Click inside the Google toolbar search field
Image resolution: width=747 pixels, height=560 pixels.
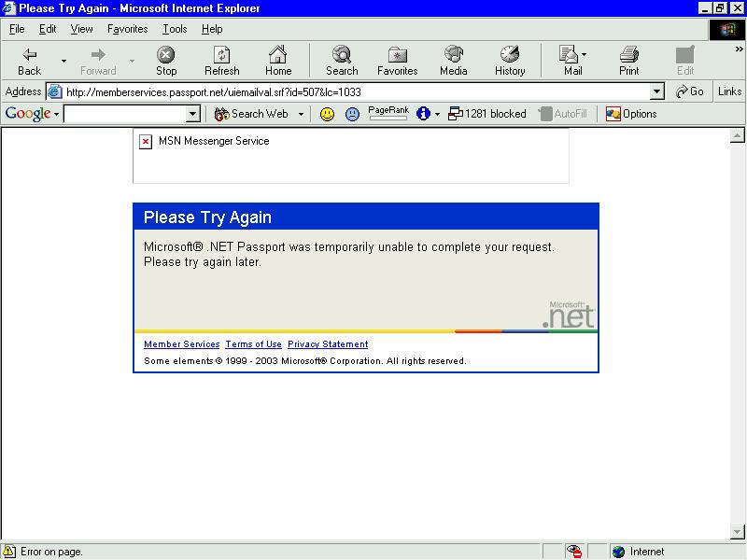(x=125, y=114)
